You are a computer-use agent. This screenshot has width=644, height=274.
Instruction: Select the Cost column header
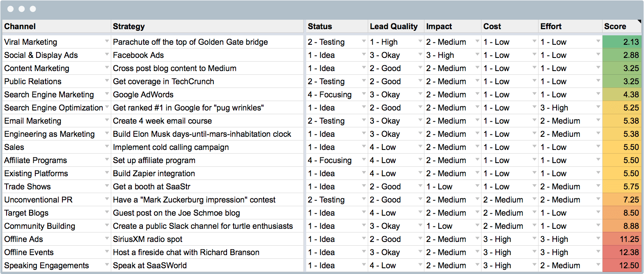point(510,26)
